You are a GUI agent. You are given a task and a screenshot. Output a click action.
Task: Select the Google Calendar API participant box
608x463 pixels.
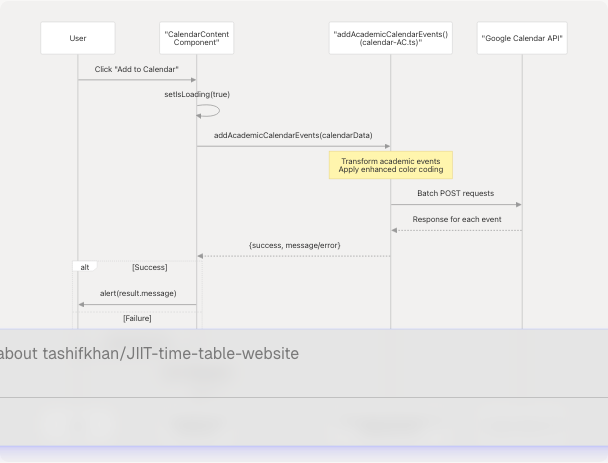coord(522,39)
